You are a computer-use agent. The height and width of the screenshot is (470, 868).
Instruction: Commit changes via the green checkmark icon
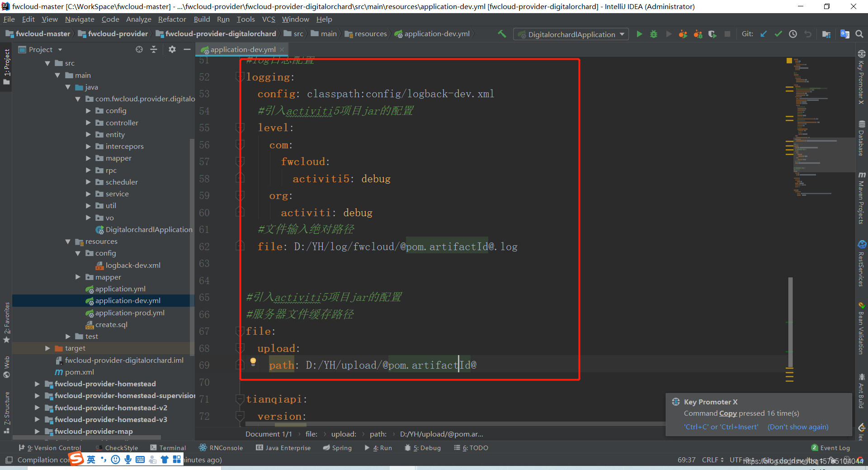click(778, 34)
